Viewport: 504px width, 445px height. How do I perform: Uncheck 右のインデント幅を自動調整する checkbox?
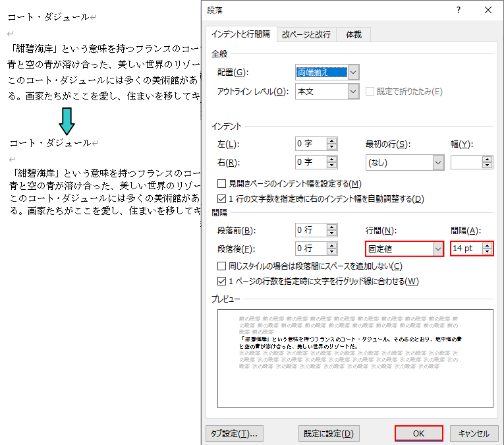(221, 199)
